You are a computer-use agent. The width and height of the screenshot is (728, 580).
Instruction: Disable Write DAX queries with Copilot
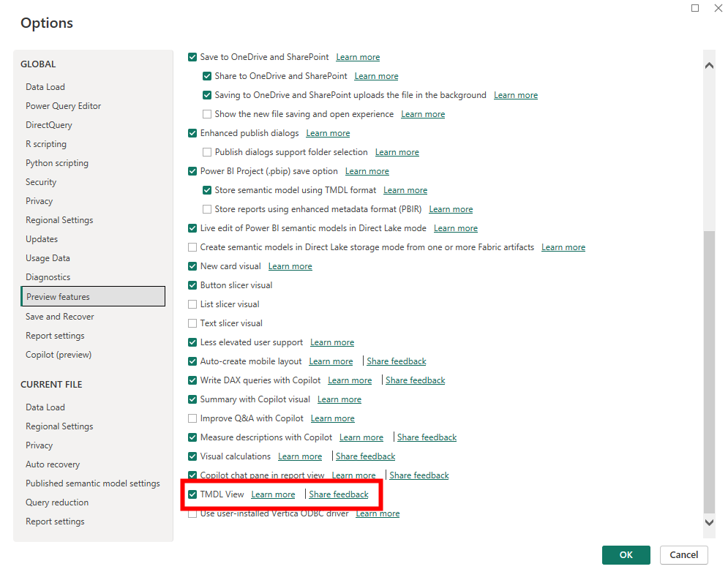coord(192,380)
